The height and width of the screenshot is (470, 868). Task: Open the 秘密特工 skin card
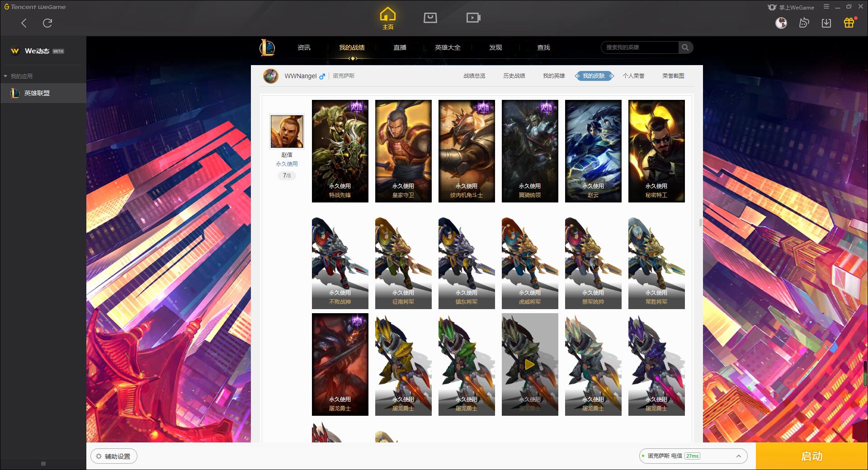tap(656, 151)
